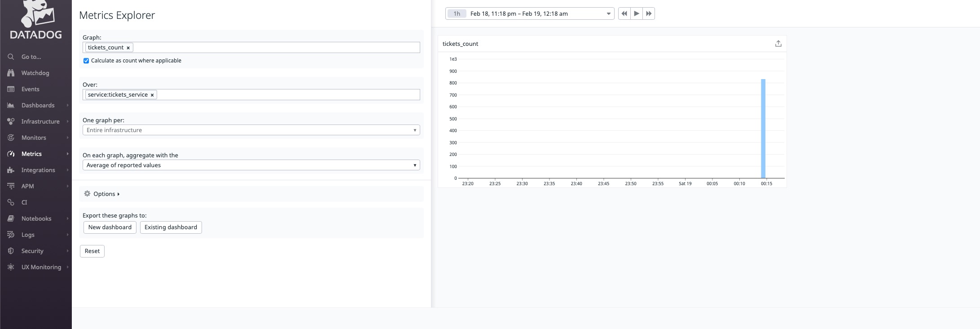
Task: Click the Infrastructure sidebar icon
Action: click(11, 121)
